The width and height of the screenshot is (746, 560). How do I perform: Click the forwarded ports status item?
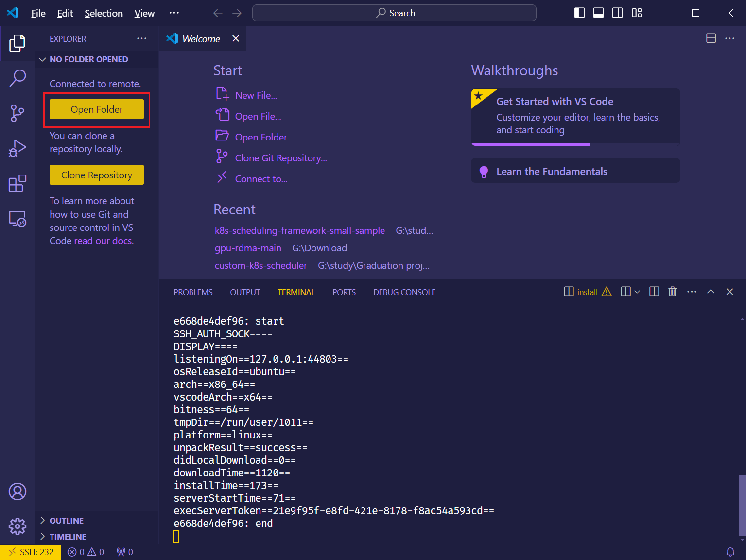[125, 552]
